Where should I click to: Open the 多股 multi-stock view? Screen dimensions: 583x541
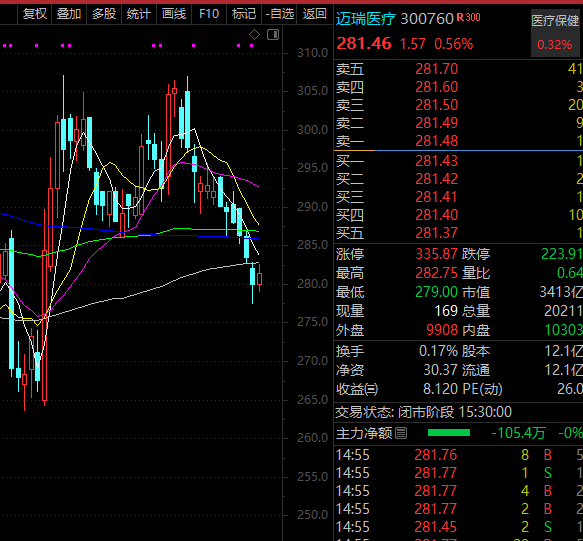[x=104, y=14]
